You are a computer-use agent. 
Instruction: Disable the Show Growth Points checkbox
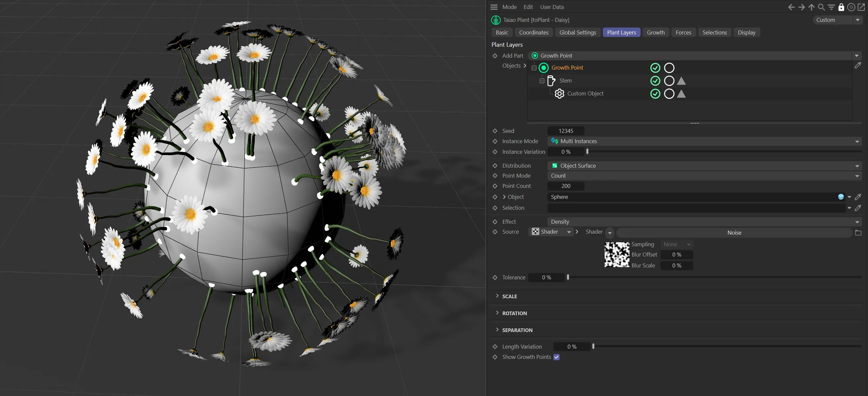click(556, 357)
